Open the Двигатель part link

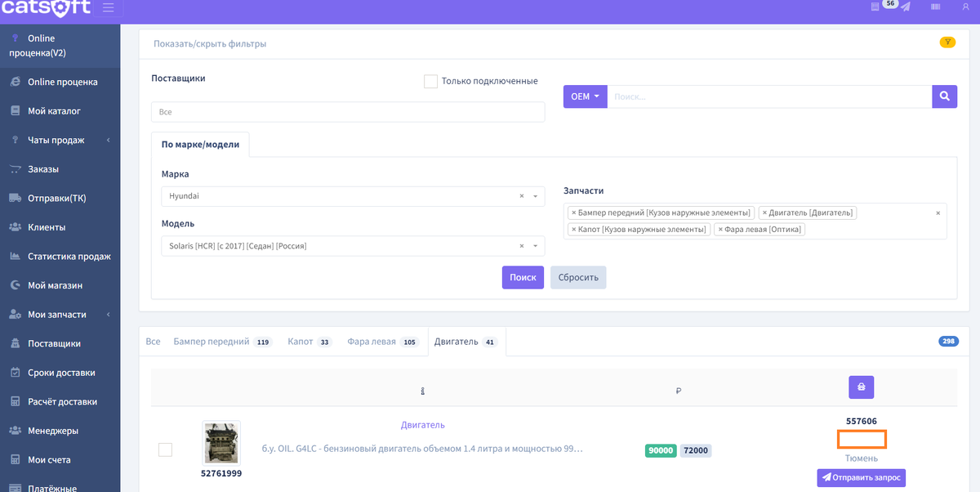coord(423,425)
